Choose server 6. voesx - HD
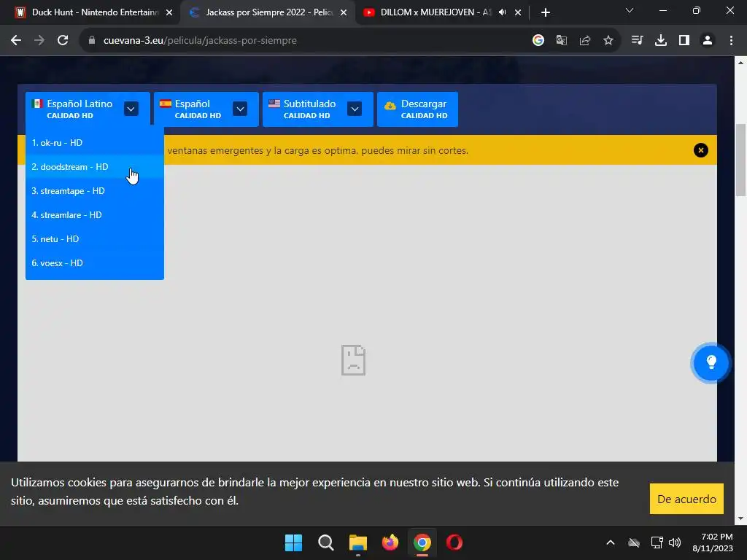The image size is (747, 560). pyautogui.click(x=94, y=262)
